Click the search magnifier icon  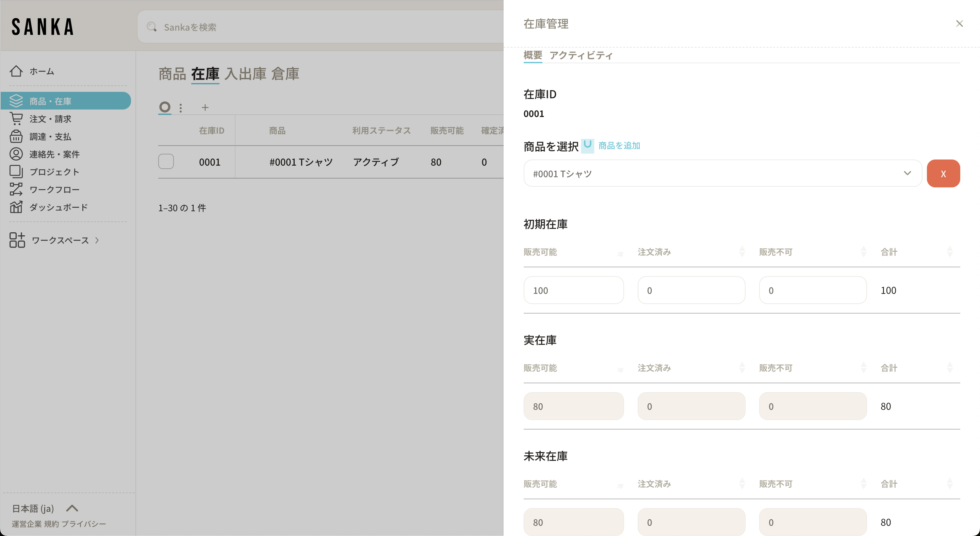pyautogui.click(x=152, y=27)
